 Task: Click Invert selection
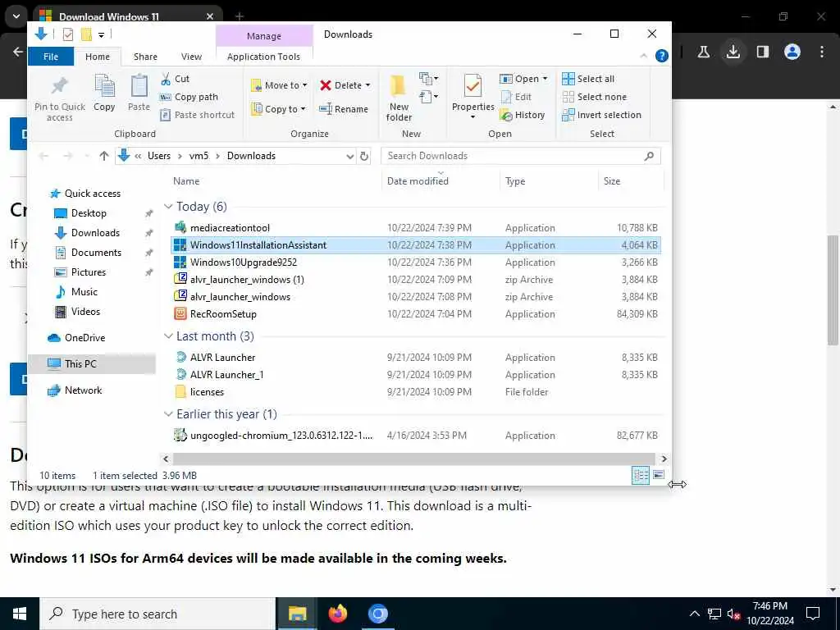coord(601,115)
